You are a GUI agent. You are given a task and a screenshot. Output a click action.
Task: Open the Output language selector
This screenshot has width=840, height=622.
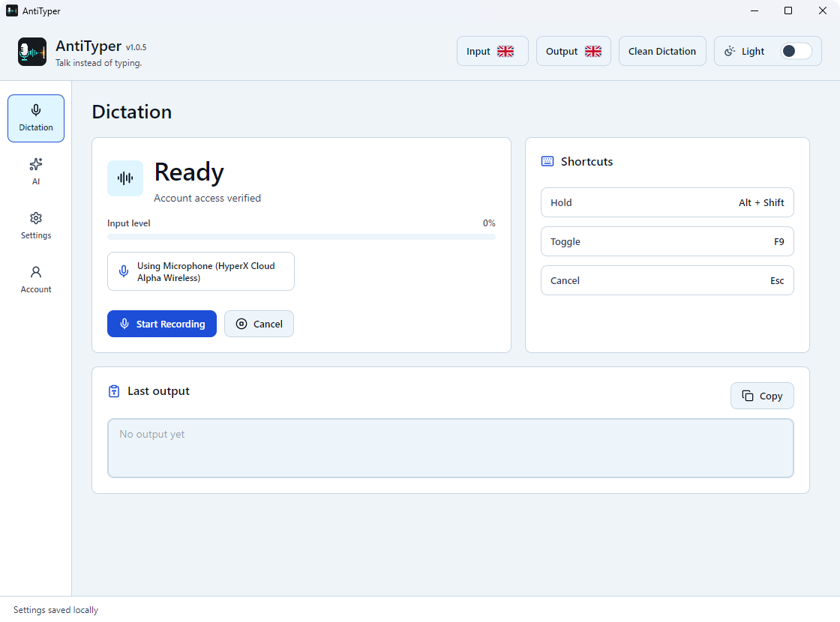pos(573,52)
